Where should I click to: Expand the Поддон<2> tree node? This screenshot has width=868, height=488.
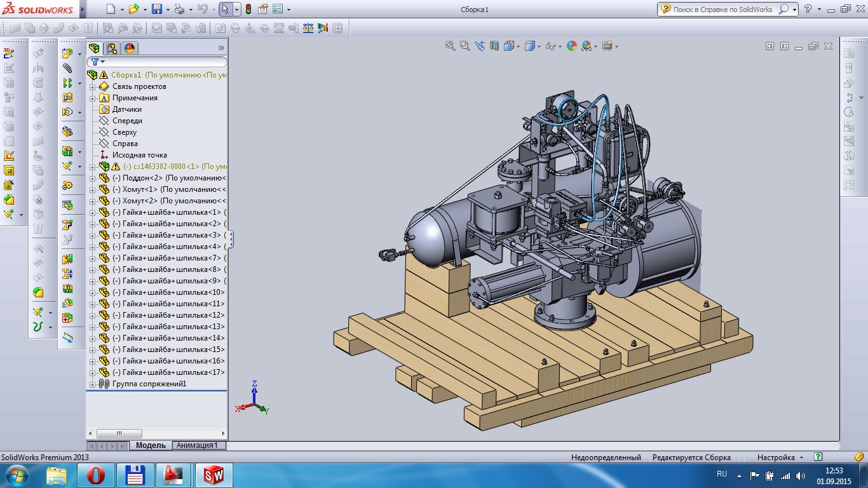[92, 178]
